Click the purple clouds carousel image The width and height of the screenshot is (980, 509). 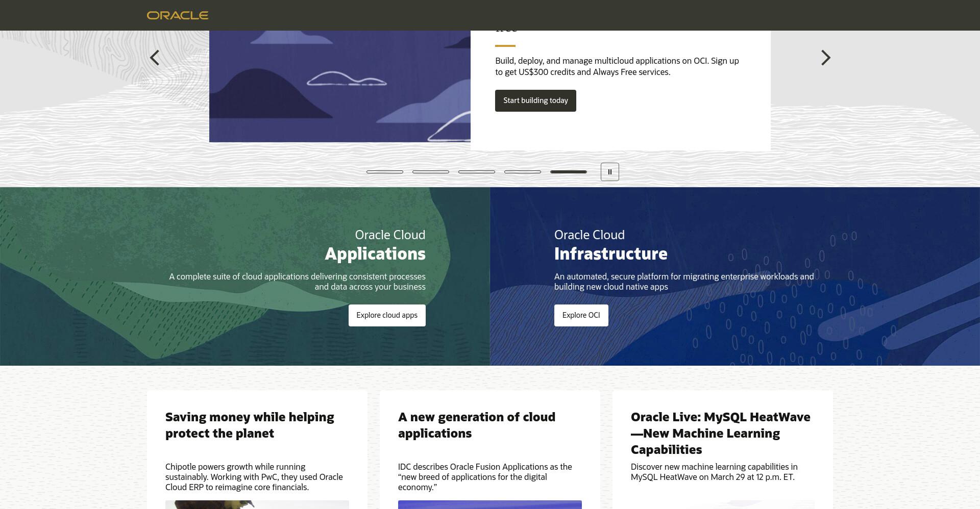pos(340,86)
